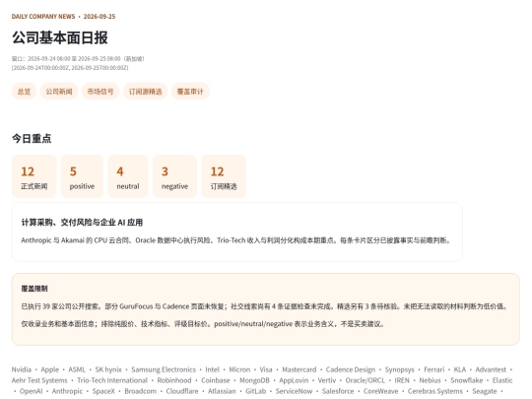Image resolution: width=532 pixels, height=399 pixels.
Task: Click OpenAI in the company list
Action: point(31,391)
